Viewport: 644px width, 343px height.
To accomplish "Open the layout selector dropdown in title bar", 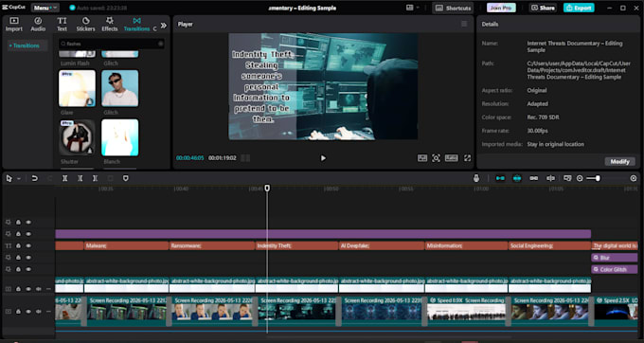I will point(412,8).
